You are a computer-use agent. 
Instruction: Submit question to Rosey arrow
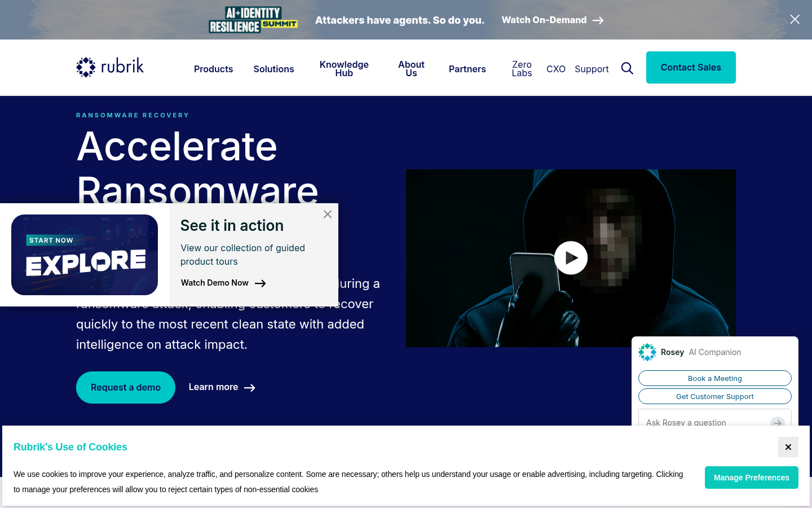click(x=778, y=422)
